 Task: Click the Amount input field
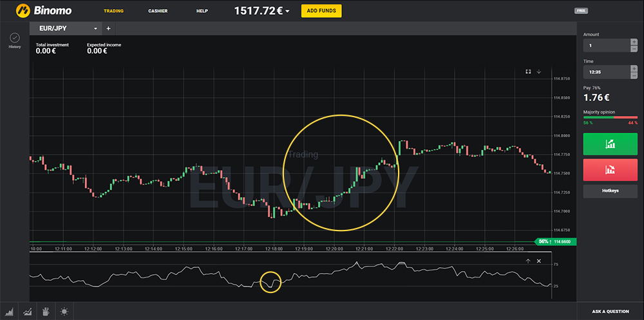click(605, 45)
